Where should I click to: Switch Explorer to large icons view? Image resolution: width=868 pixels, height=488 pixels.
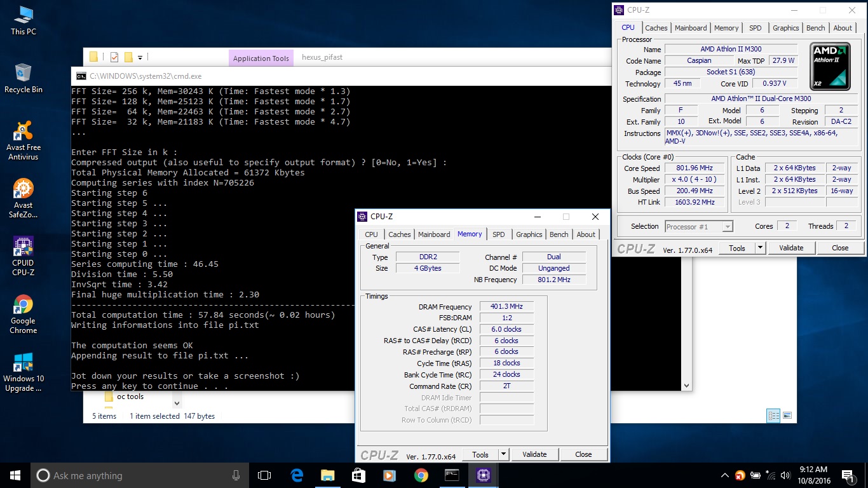(787, 416)
